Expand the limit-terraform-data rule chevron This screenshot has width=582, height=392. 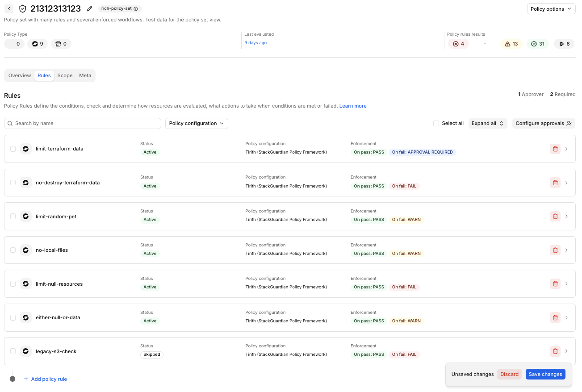point(566,149)
